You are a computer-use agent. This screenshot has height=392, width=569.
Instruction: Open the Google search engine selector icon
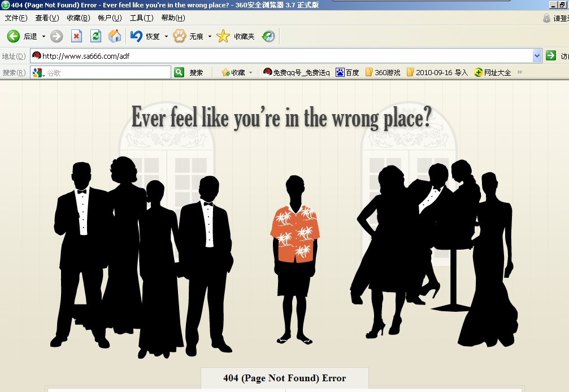pos(38,73)
